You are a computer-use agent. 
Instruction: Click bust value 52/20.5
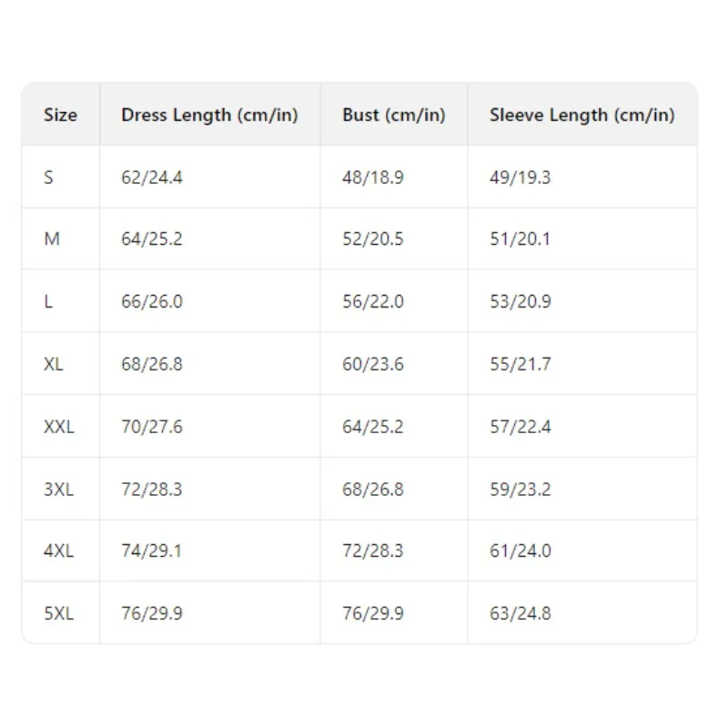[x=373, y=239]
